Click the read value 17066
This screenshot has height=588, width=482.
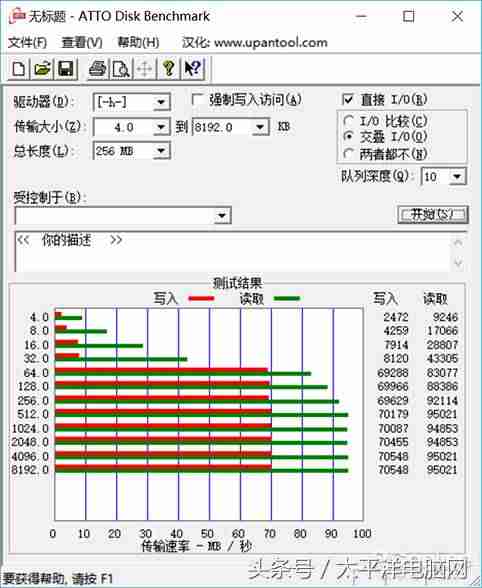[443, 331]
